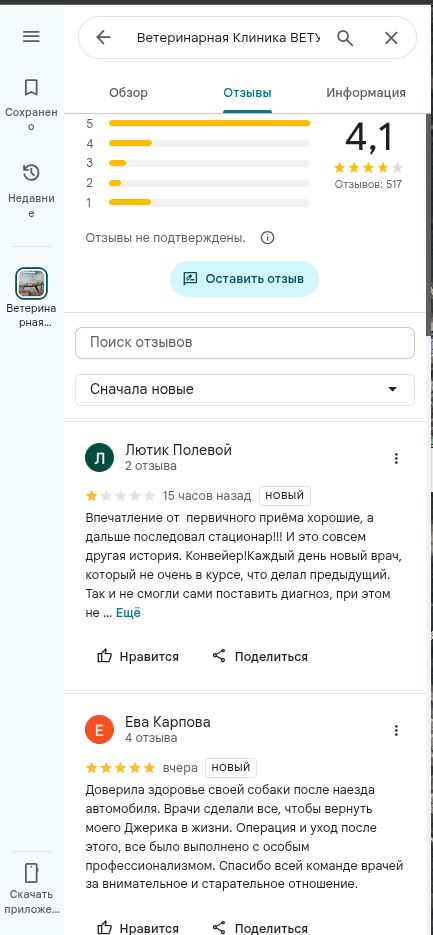Open Лютик Полевой profile name
This screenshot has width=433, height=935.
click(x=178, y=450)
